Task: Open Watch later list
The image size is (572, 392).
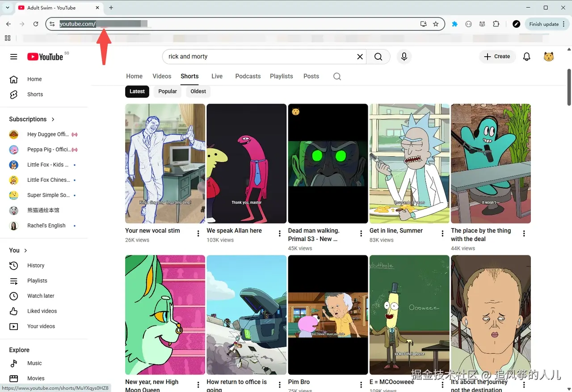Action: pyautogui.click(x=45, y=296)
